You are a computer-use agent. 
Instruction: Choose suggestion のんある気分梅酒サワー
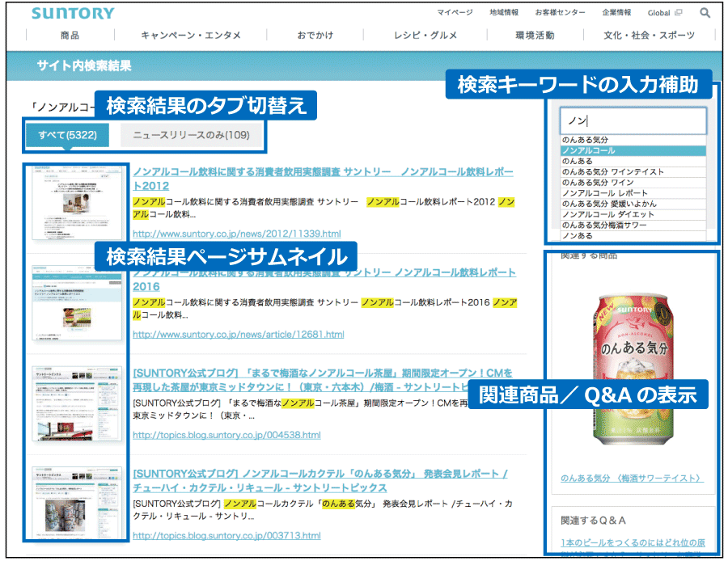tap(633, 225)
